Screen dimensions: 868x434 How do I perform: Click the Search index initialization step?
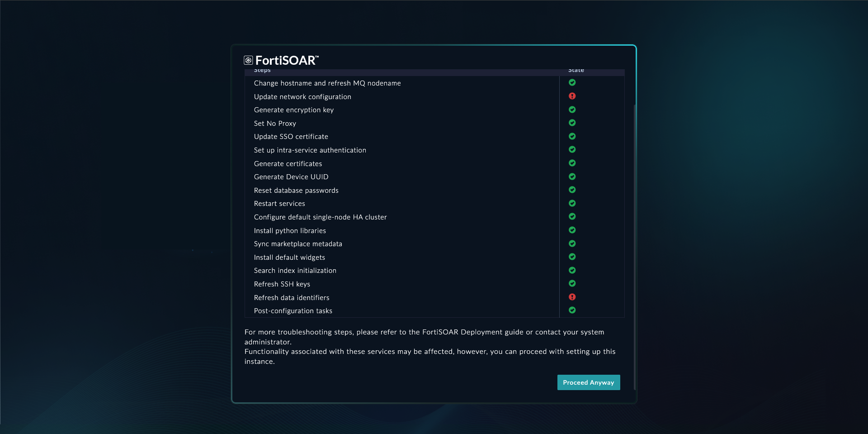click(x=295, y=271)
